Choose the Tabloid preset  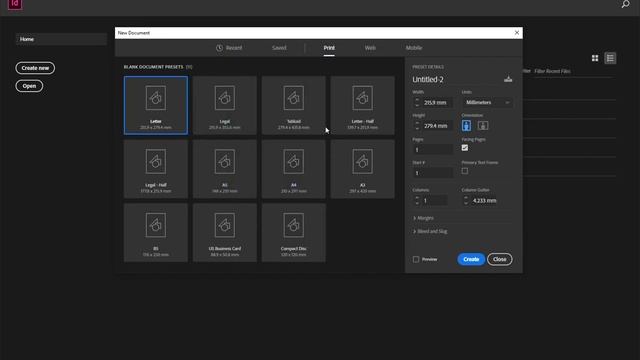coord(293,105)
